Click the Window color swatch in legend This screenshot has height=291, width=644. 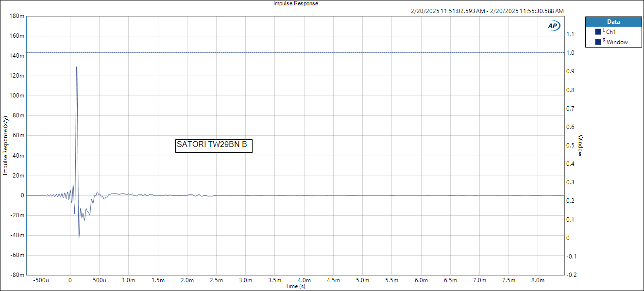pyautogui.click(x=598, y=42)
